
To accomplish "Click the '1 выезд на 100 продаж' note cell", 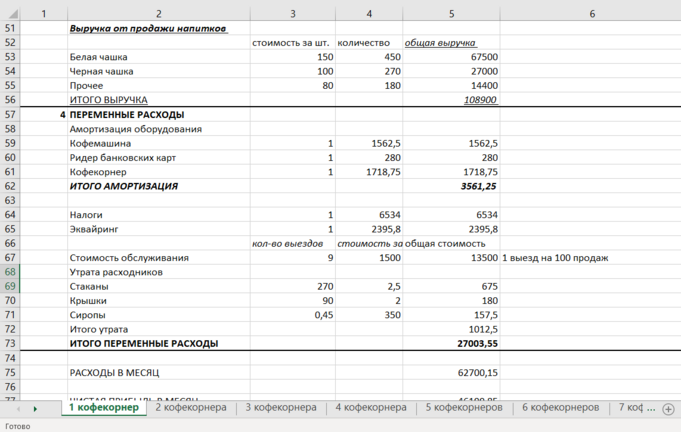I will 590,258.
